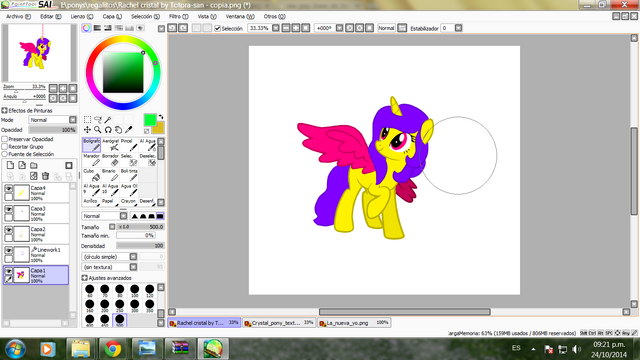Screen dimensions: 640x360
Task: Select the 60 brush size preset
Action: [90, 291]
